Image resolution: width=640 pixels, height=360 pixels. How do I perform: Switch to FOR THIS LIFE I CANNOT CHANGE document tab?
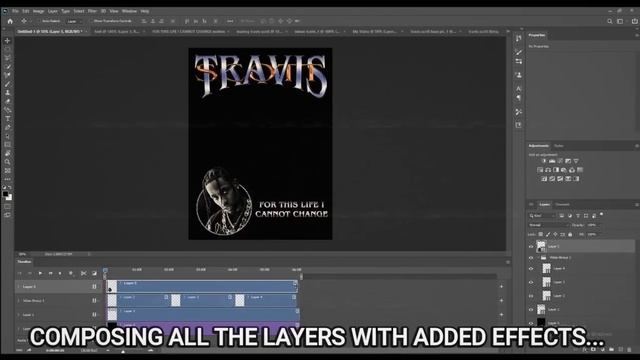189,31
